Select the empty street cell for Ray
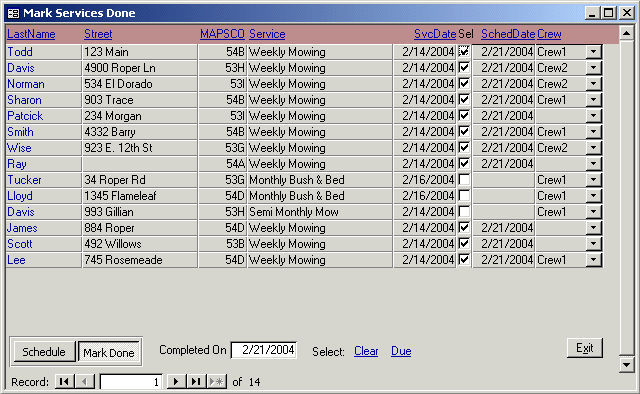 point(140,164)
